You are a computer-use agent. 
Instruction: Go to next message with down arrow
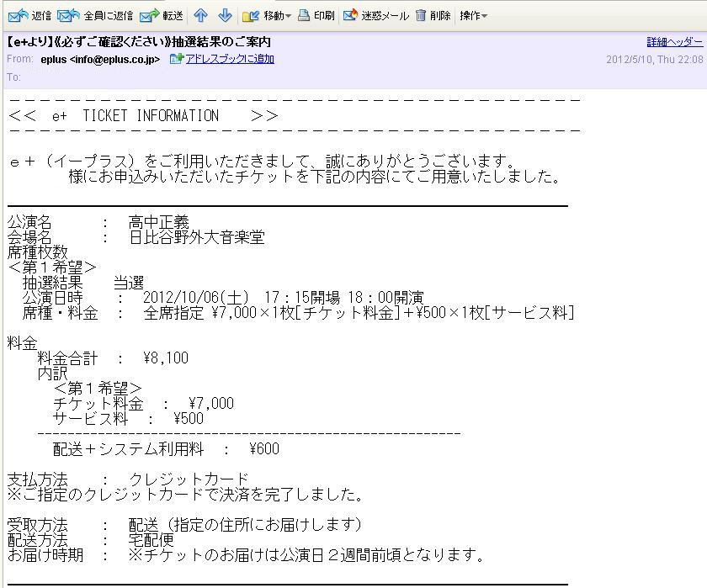coord(225,16)
